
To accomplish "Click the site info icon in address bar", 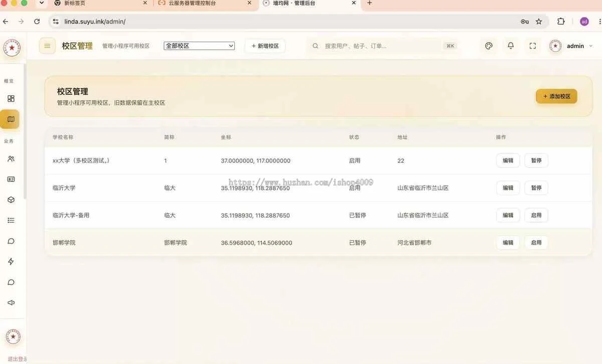I will 56,22.
